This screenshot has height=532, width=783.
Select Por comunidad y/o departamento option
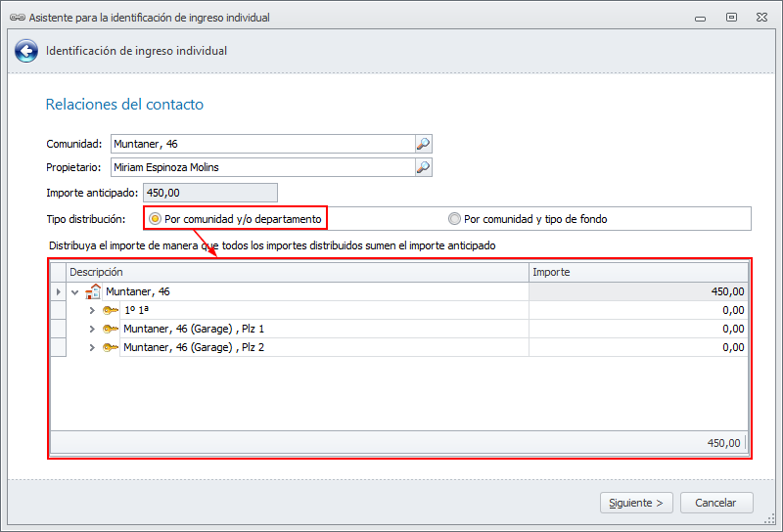[x=155, y=219]
